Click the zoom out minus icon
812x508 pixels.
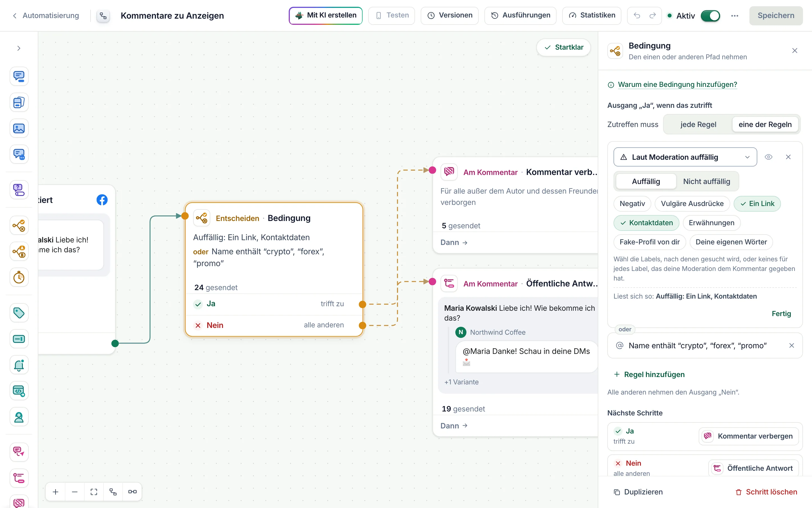coord(75,492)
